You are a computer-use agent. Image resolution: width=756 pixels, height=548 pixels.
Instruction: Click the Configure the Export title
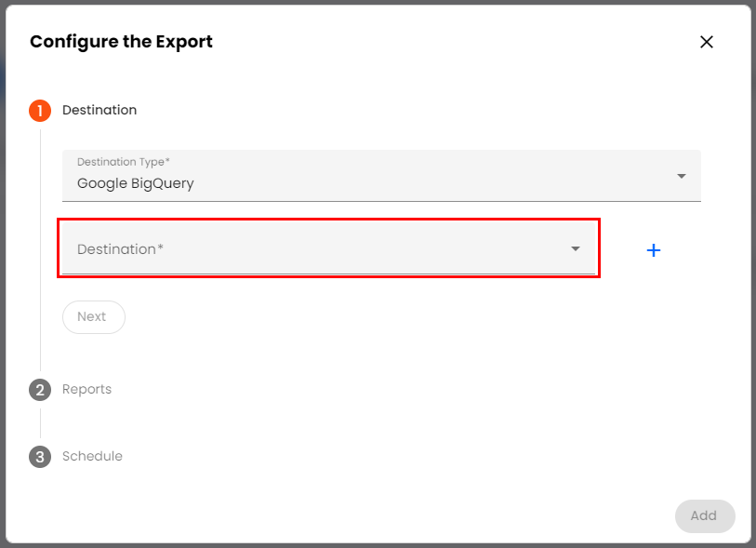121,42
